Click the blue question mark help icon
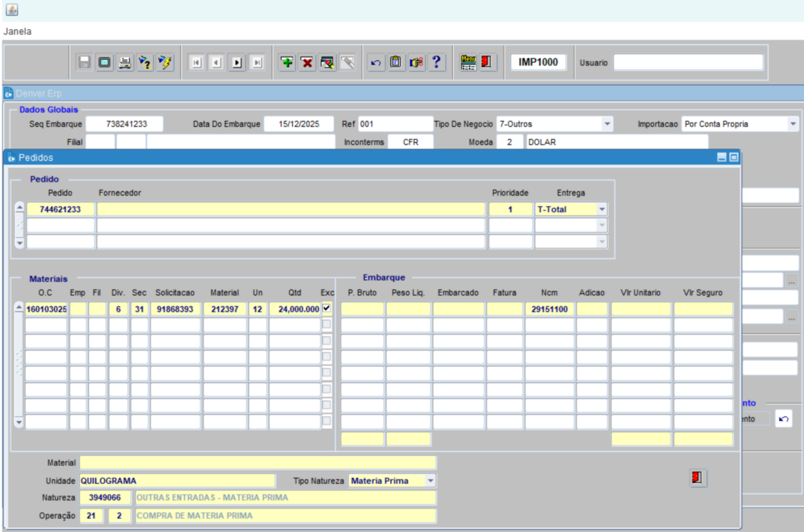The image size is (804, 532). pos(436,62)
